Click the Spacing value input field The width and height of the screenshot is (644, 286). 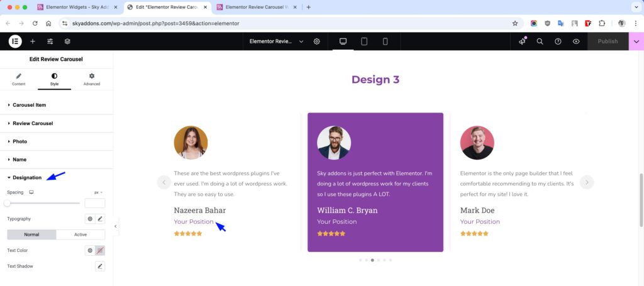(95, 203)
